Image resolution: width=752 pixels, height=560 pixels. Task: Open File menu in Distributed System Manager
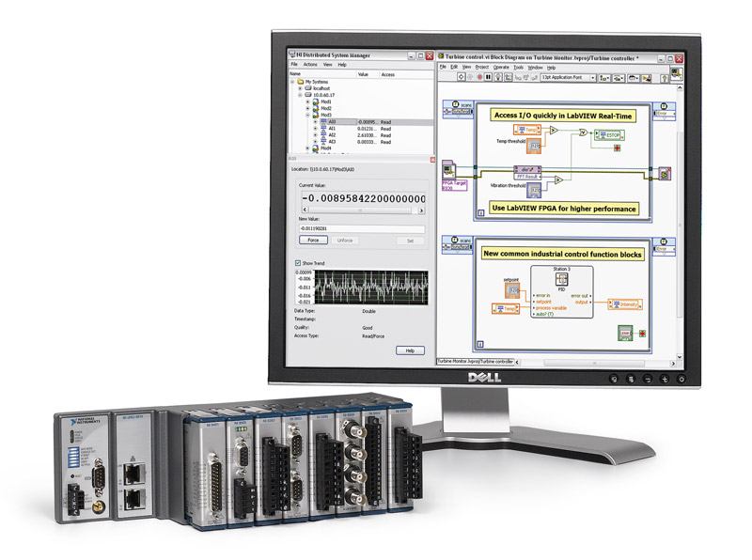pyautogui.click(x=294, y=64)
